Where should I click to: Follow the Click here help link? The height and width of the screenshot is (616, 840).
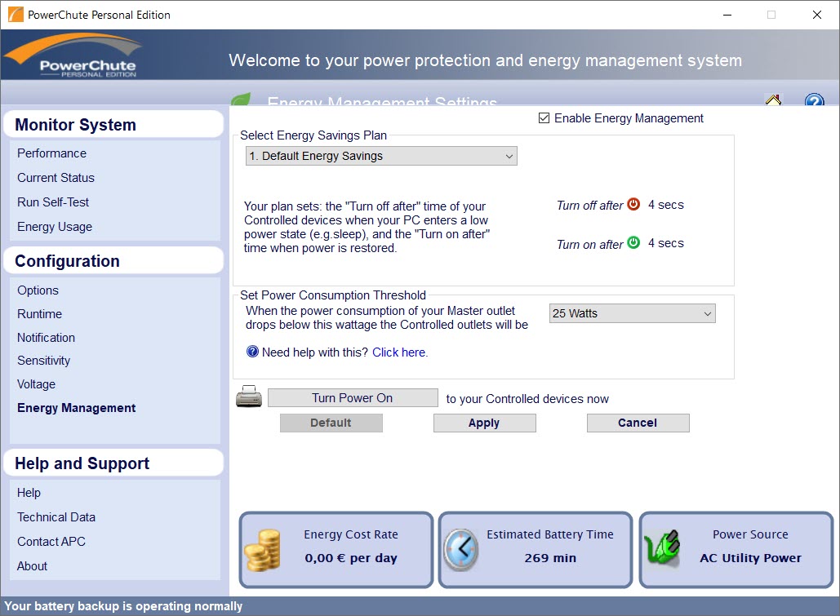click(400, 352)
